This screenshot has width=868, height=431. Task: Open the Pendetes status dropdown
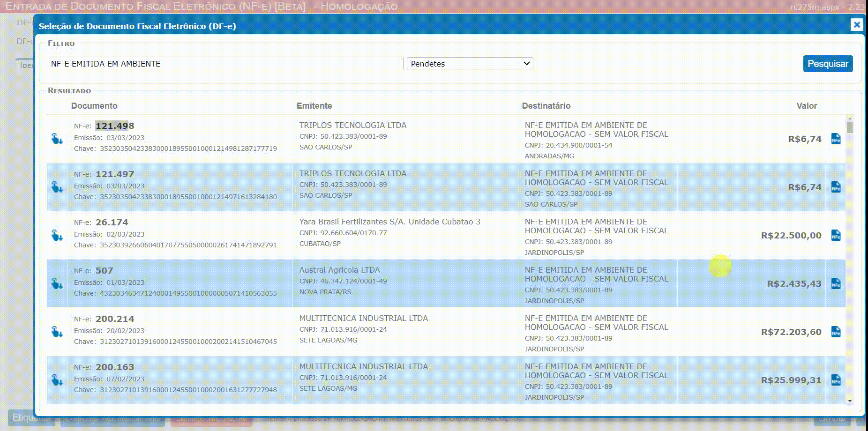coord(470,63)
